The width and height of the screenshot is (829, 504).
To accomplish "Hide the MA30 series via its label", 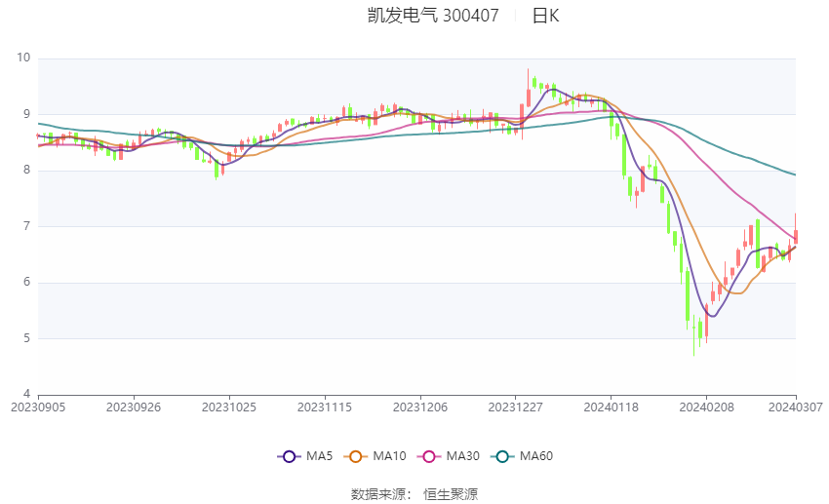I will 462,456.
